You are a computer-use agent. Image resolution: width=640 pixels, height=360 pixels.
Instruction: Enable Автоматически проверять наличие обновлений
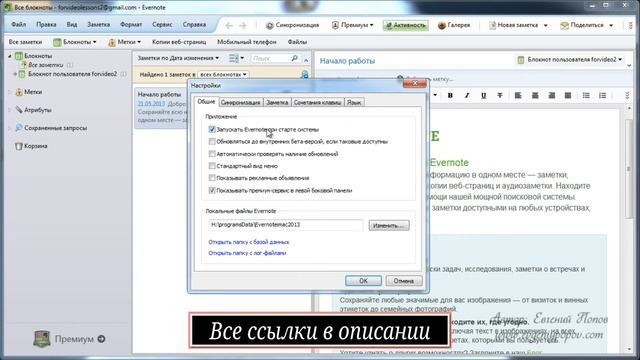212,154
